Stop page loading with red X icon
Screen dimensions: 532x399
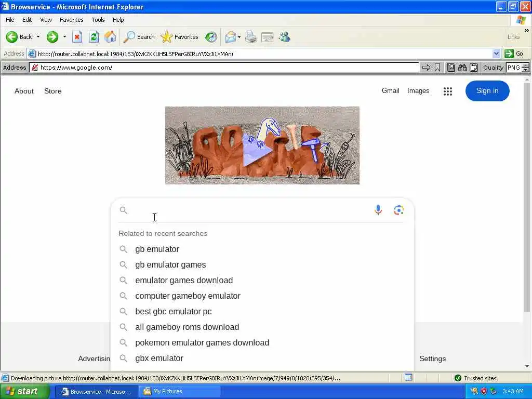point(77,37)
